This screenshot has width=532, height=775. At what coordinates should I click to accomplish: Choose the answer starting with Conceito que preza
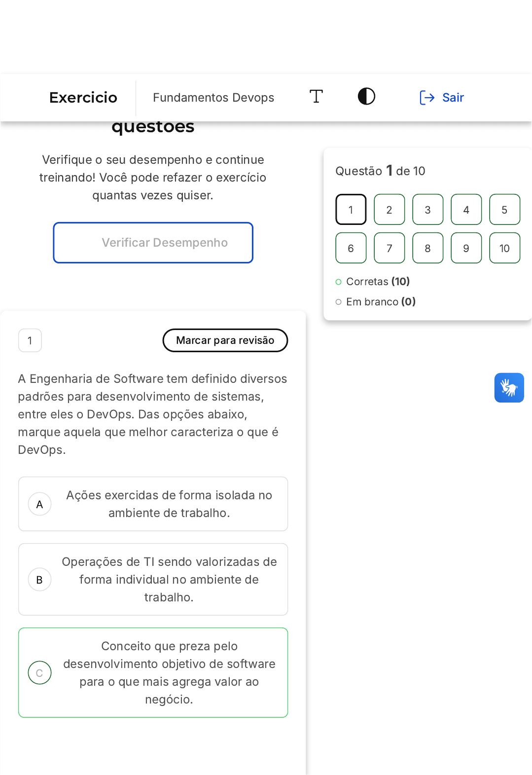(169, 672)
